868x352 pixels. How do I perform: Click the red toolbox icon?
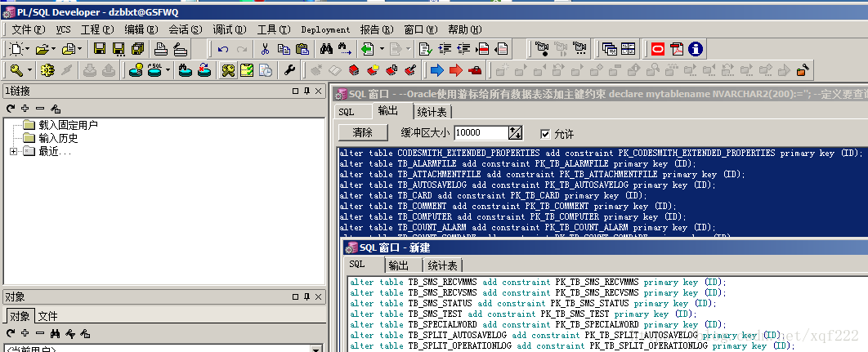point(475,69)
